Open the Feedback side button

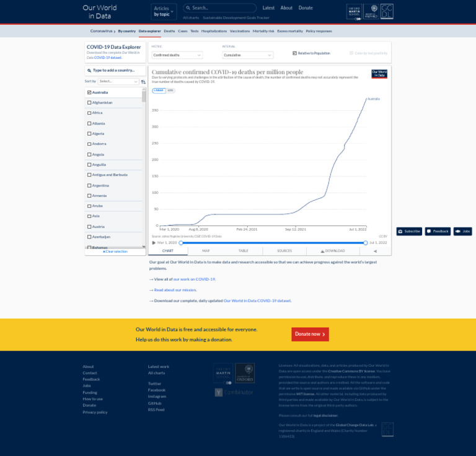click(x=438, y=231)
